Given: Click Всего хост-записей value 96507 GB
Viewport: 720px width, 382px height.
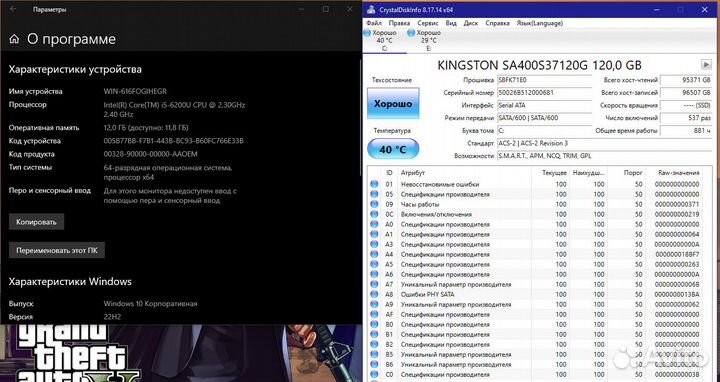Looking at the screenshot, I should click(686, 93).
